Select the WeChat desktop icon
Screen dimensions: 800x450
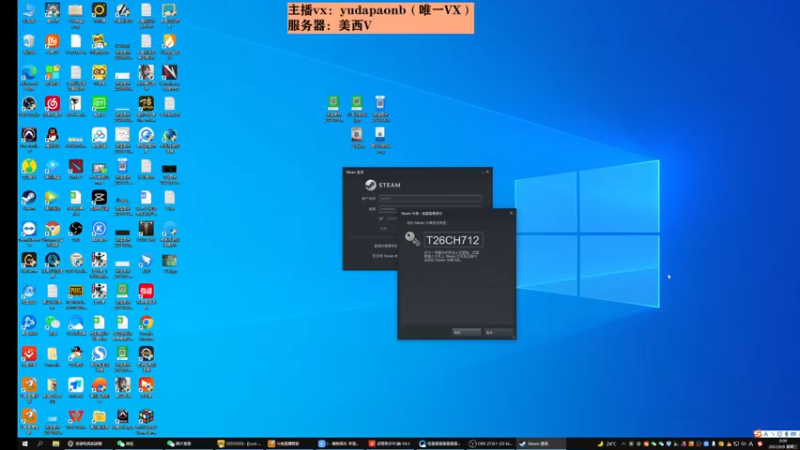[x=52, y=325]
